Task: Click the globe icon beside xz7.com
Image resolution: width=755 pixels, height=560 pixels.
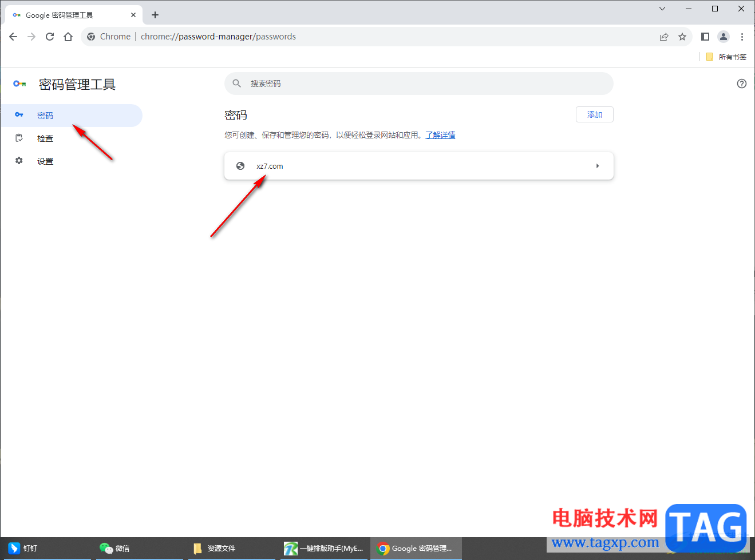Action: point(240,166)
